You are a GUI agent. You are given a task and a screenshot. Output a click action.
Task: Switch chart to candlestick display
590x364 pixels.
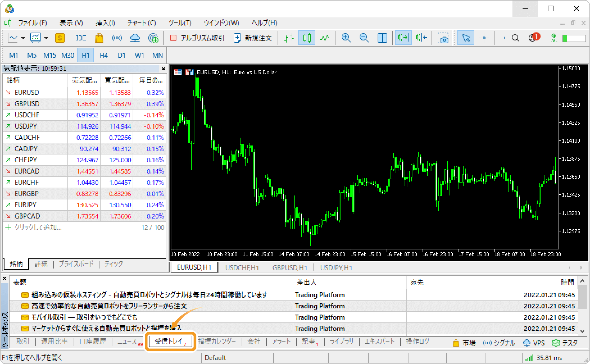click(307, 38)
